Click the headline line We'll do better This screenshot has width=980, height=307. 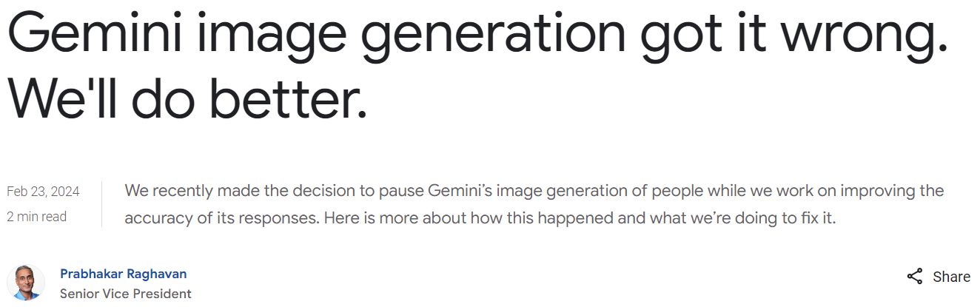pos(187,98)
